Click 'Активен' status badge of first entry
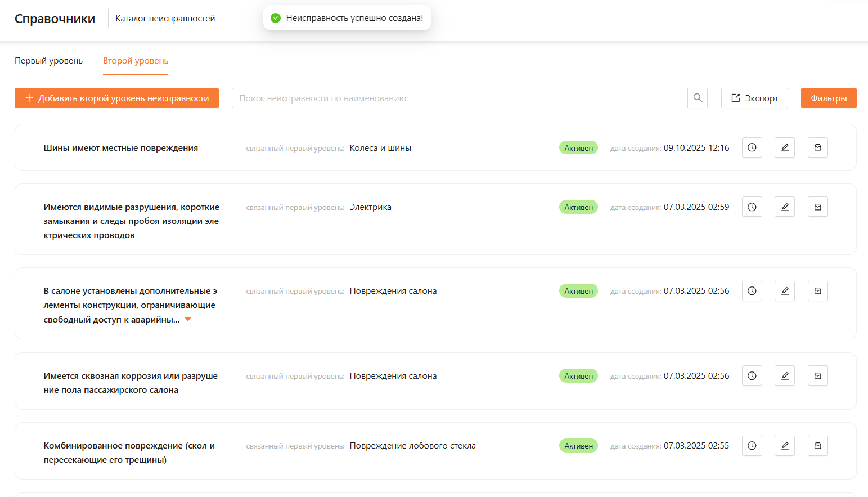 [578, 148]
